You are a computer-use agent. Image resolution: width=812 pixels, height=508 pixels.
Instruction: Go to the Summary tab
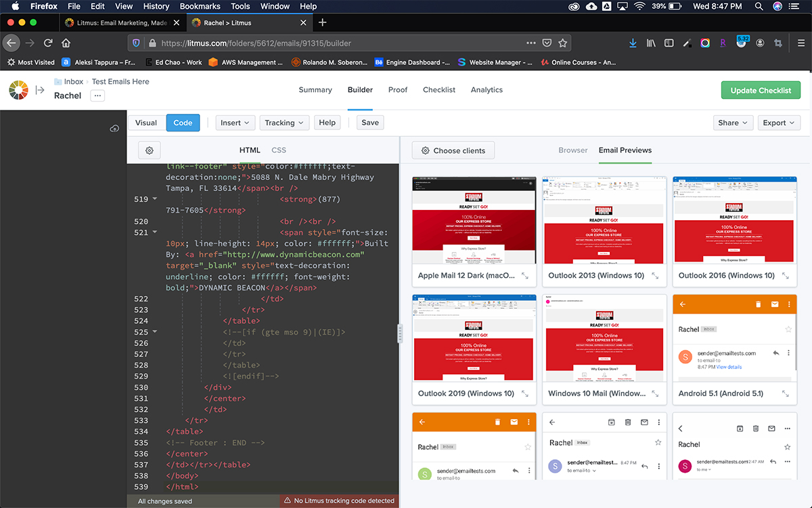coord(315,89)
